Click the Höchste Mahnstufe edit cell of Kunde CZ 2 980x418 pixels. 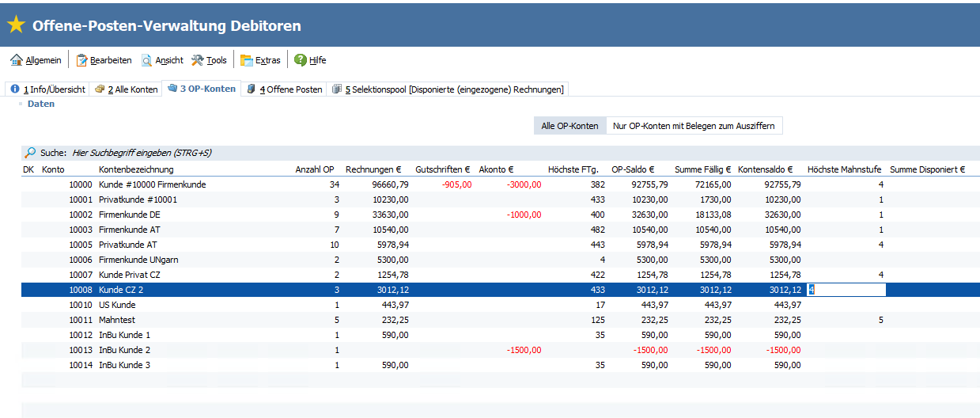[x=846, y=290]
